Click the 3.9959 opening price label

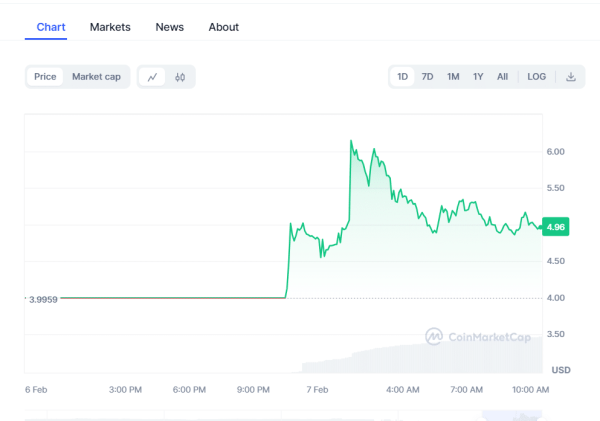click(x=41, y=298)
